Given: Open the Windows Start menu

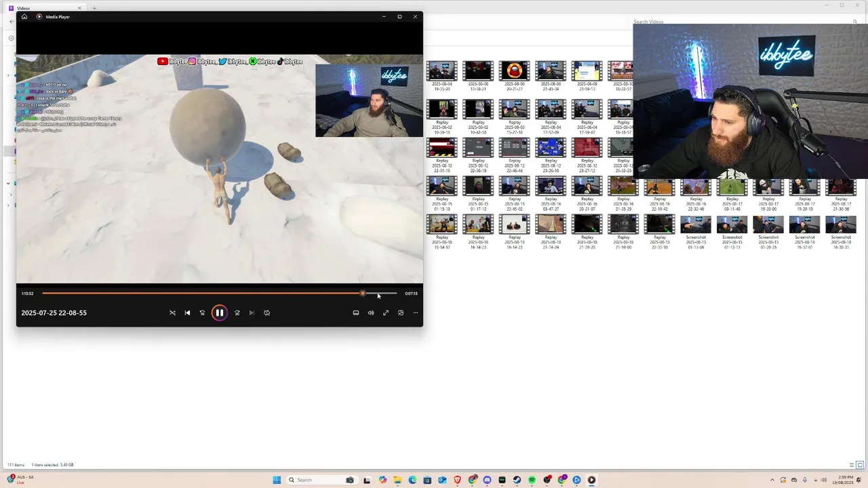Looking at the screenshot, I should coord(277,480).
